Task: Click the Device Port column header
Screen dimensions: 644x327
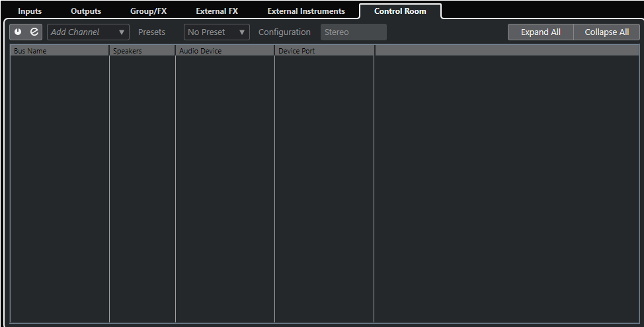Action: [x=325, y=51]
